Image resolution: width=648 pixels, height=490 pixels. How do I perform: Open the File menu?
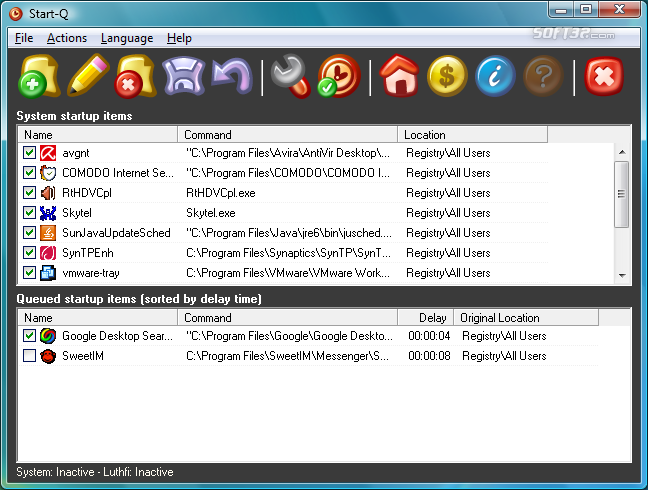(x=24, y=38)
